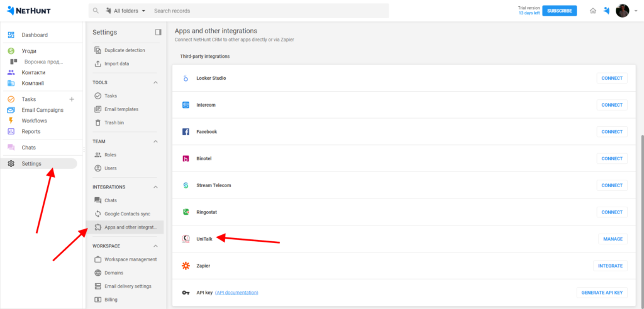Click the home icon in top bar
The image size is (644, 309).
pos(592,11)
